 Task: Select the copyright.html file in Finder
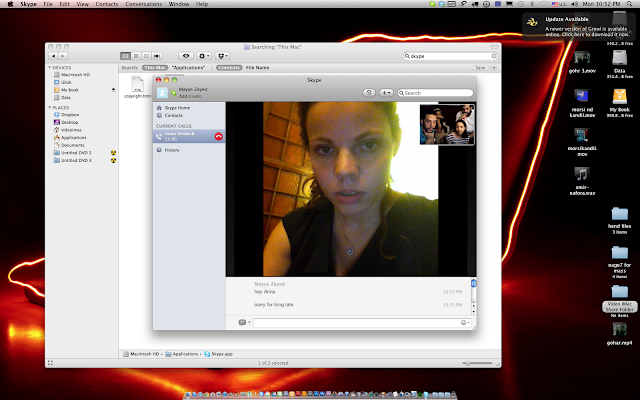pyautogui.click(x=138, y=87)
